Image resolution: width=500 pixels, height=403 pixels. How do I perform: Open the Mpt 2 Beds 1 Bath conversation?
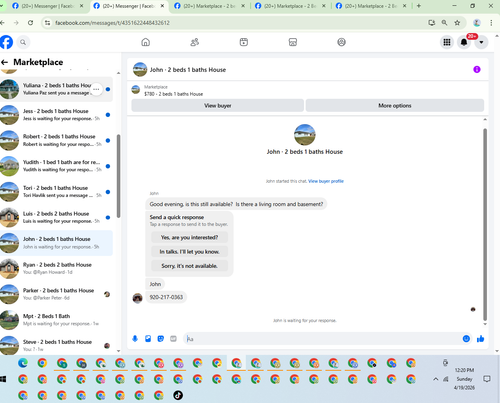point(56,320)
